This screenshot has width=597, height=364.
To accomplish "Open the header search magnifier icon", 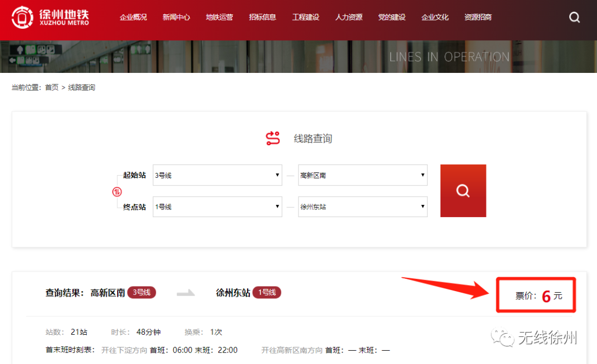I will 574,17.
